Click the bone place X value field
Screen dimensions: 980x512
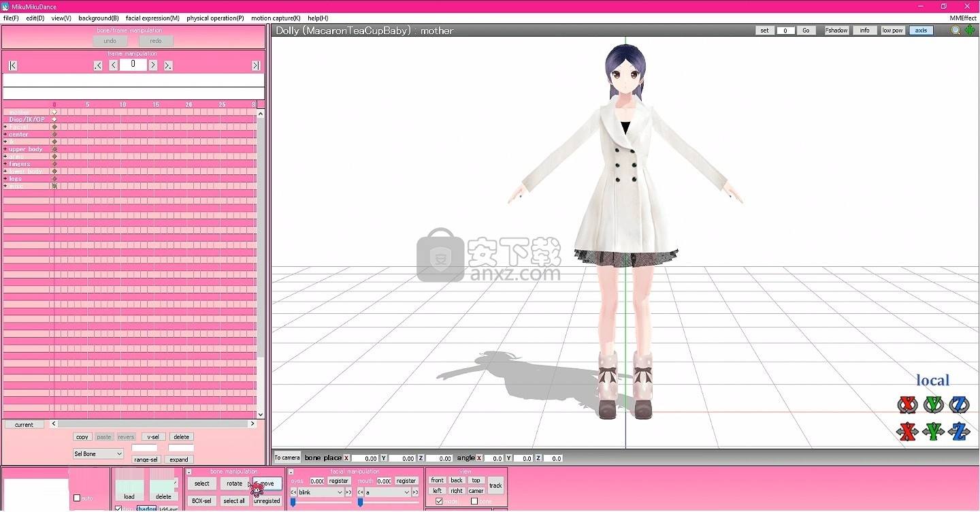point(365,459)
